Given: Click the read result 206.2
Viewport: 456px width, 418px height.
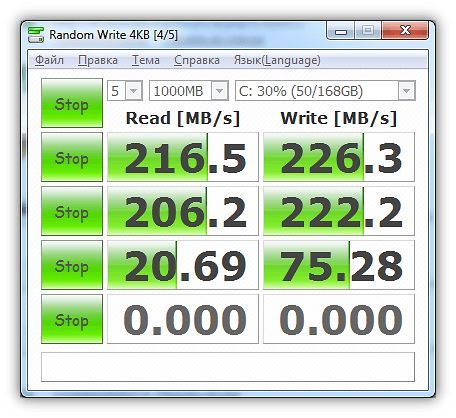Looking at the screenshot, I should pos(183,211).
